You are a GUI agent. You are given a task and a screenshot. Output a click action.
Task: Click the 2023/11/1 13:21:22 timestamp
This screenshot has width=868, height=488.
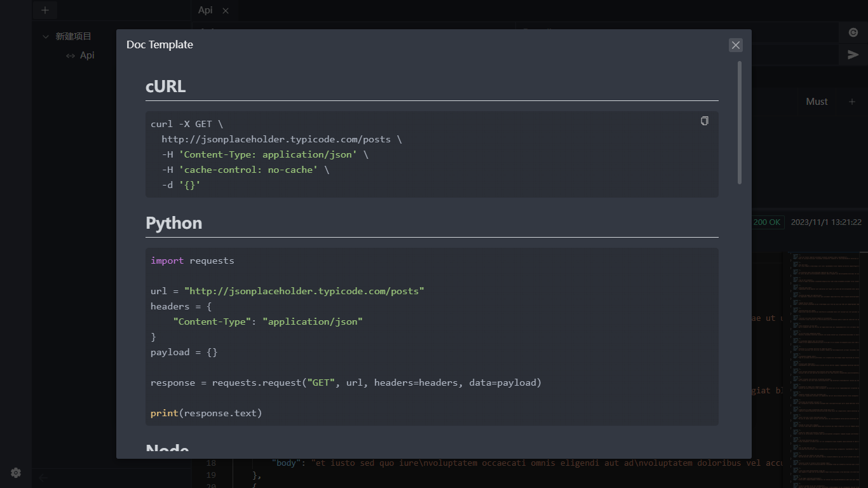coord(826,222)
